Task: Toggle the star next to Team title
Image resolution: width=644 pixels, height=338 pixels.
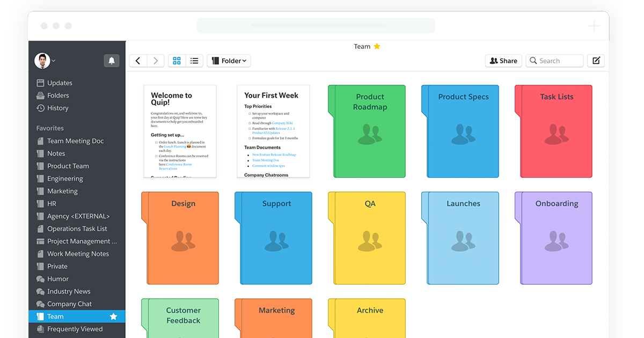Action: click(377, 47)
